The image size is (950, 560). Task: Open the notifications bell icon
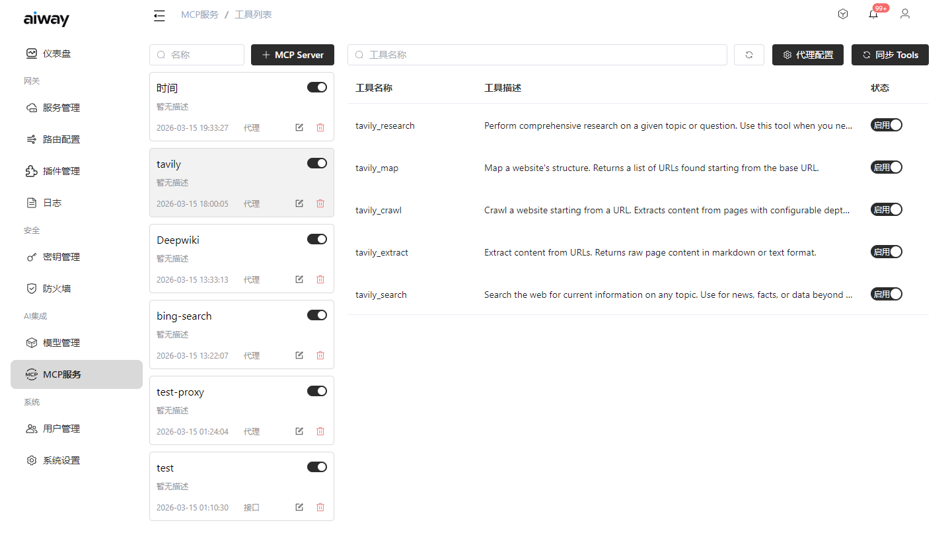point(873,14)
